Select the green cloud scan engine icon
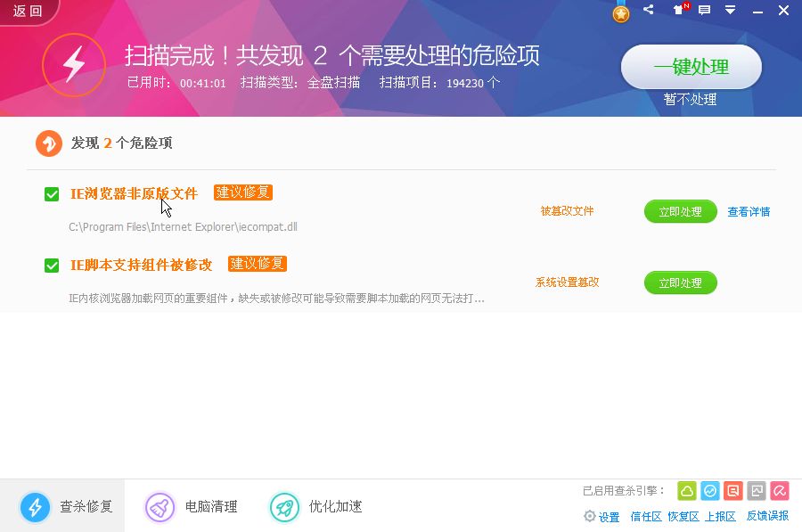 coord(686,491)
